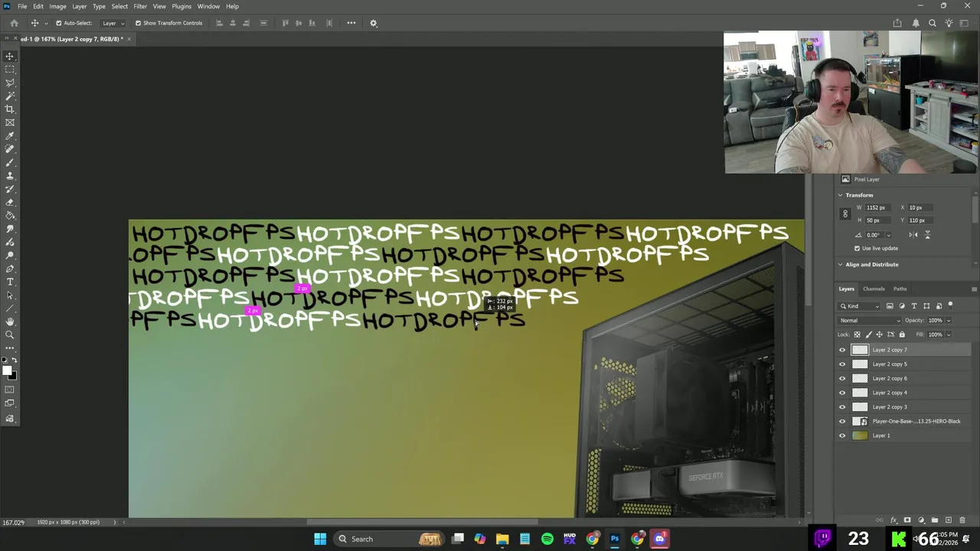Toggle link width and height constraint

(845, 214)
